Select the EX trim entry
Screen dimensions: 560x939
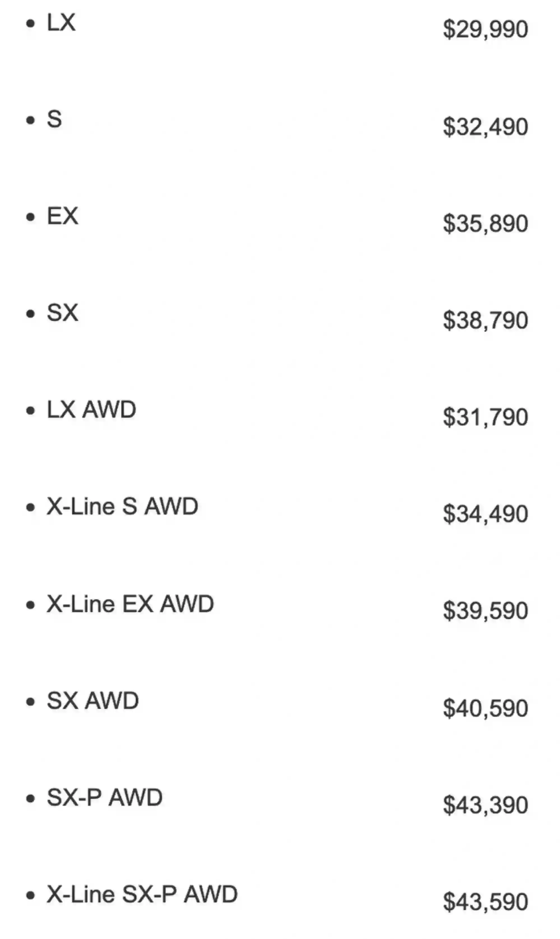coord(63,216)
